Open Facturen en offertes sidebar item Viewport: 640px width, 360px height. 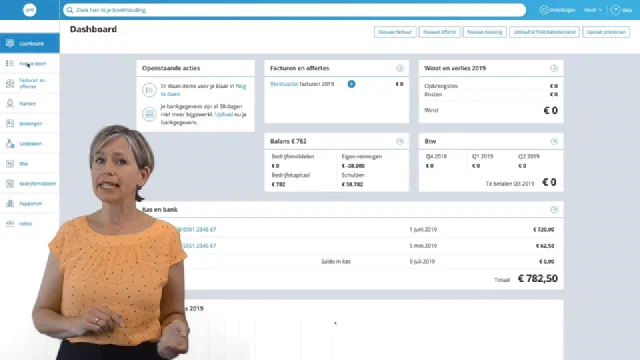coord(29,83)
